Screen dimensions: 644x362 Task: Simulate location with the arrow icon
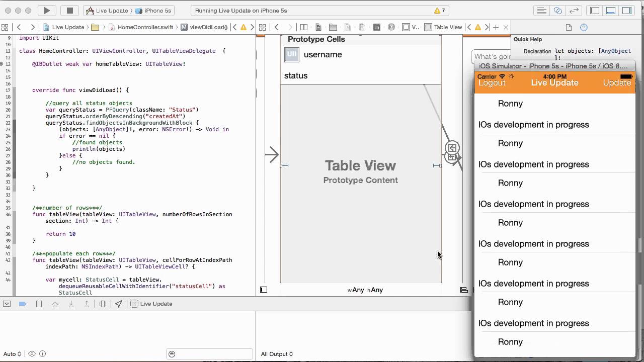119,304
